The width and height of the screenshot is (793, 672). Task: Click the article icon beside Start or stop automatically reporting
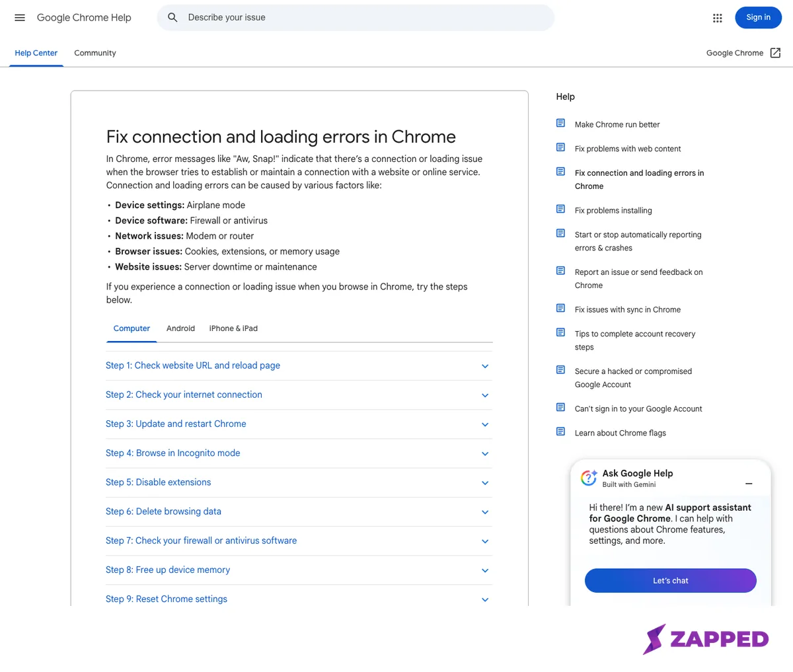[x=560, y=233]
